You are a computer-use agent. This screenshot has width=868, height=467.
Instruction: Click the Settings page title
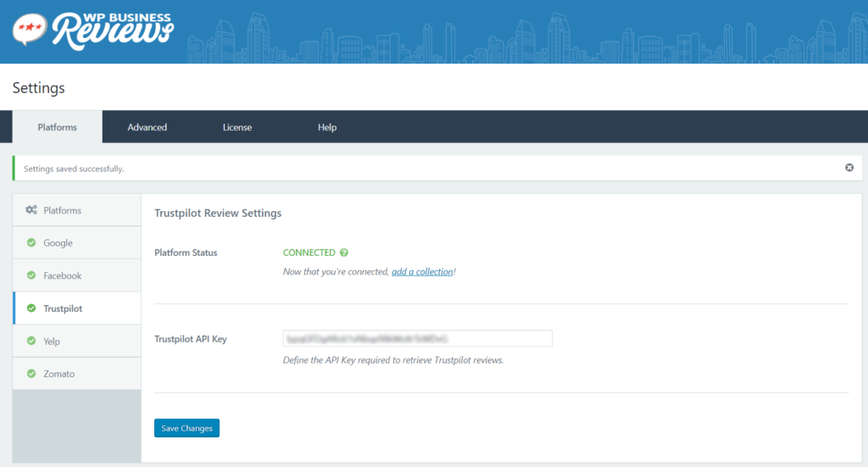39,88
